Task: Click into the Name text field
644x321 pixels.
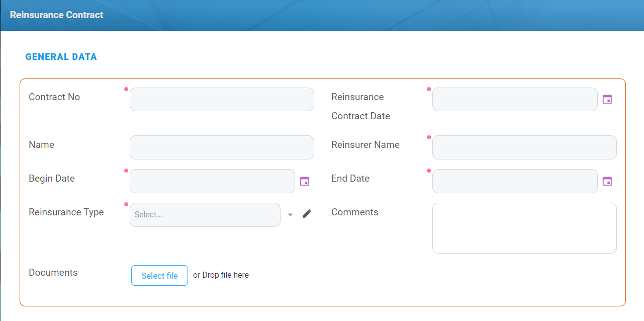Action: [222, 147]
